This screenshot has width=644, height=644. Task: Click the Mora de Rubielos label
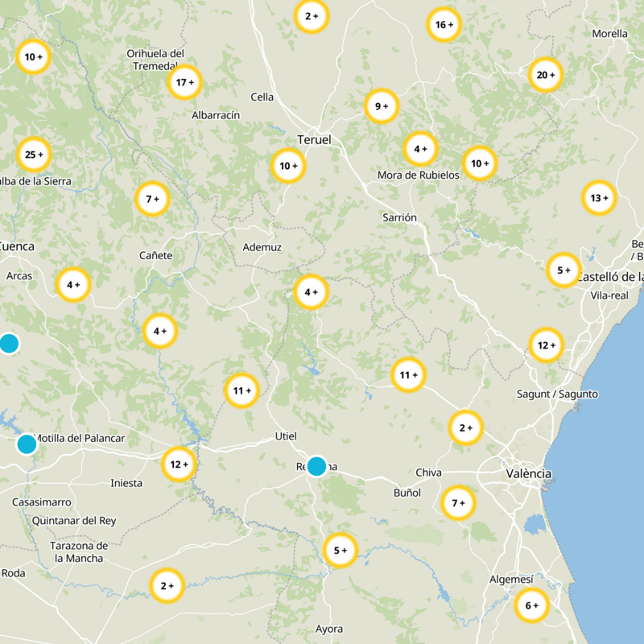(x=419, y=175)
